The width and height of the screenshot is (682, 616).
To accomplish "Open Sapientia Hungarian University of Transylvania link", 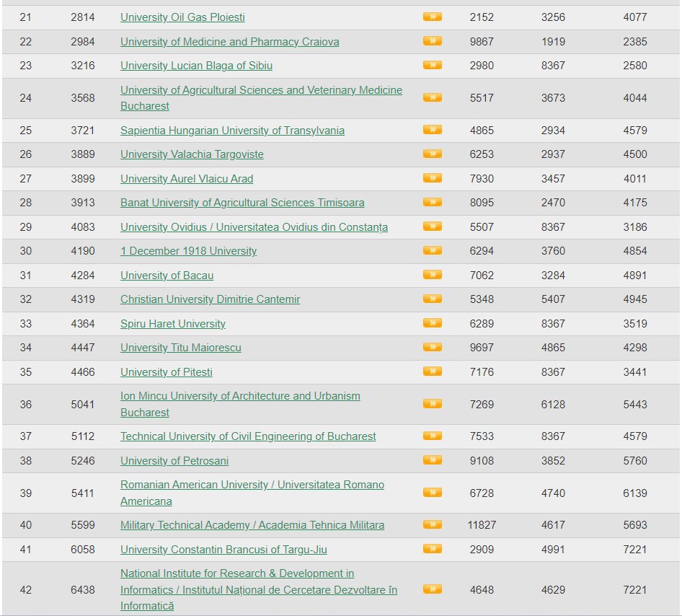I will click(232, 131).
